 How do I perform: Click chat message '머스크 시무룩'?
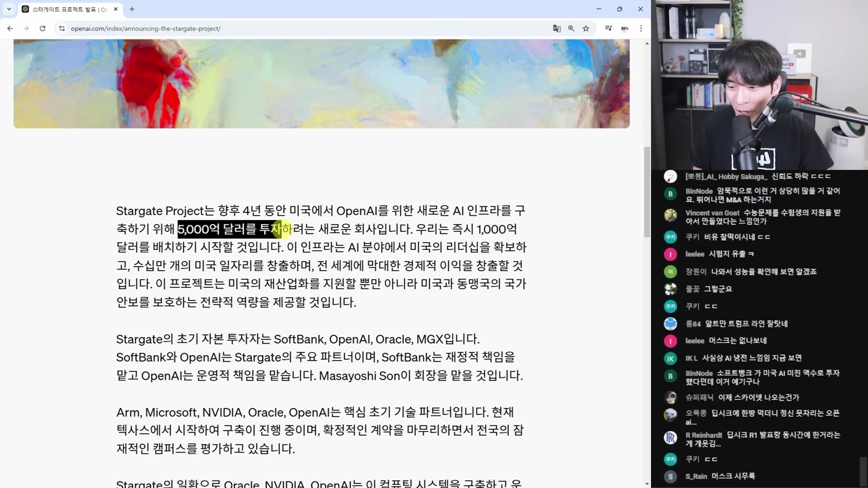[x=733, y=476]
